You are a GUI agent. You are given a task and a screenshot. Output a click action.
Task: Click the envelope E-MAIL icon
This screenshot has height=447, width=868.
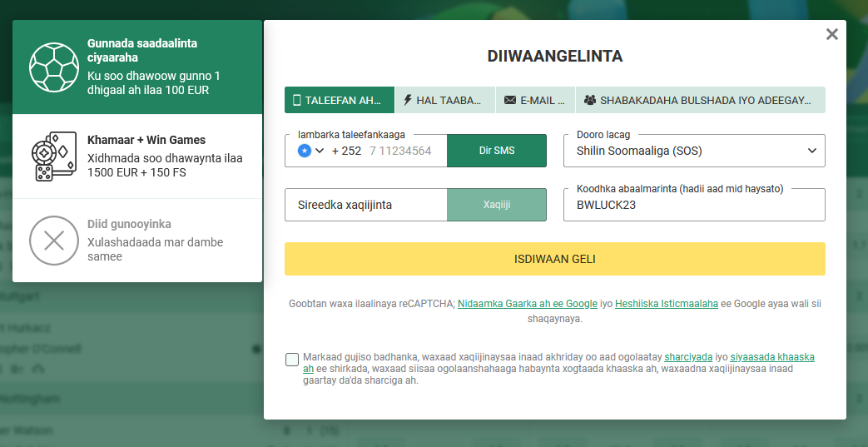click(x=510, y=100)
